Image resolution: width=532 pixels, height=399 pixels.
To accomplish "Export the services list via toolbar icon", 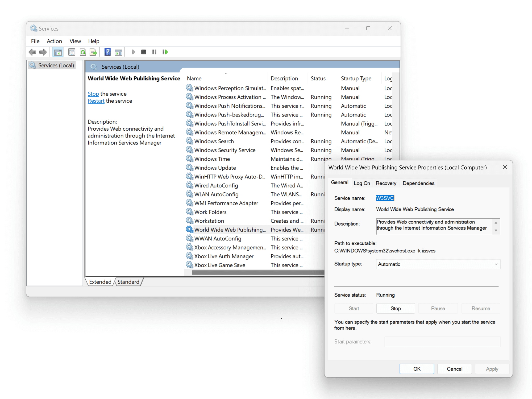I will (93, 52).
